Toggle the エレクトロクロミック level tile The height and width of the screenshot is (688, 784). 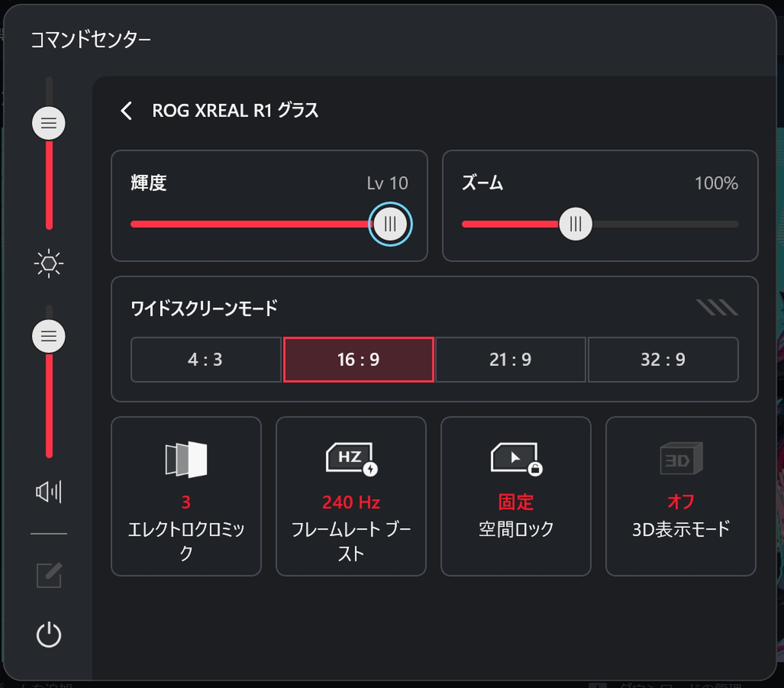tap(186, 496)
